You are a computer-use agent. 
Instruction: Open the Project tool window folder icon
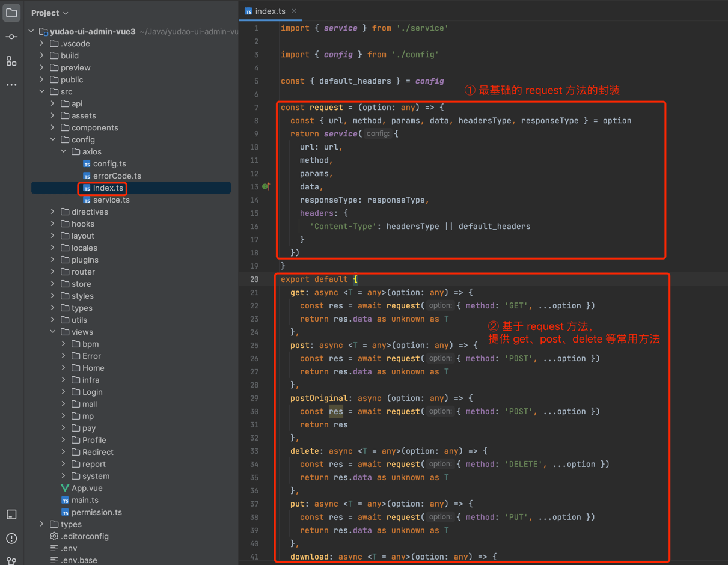(11, 13)
